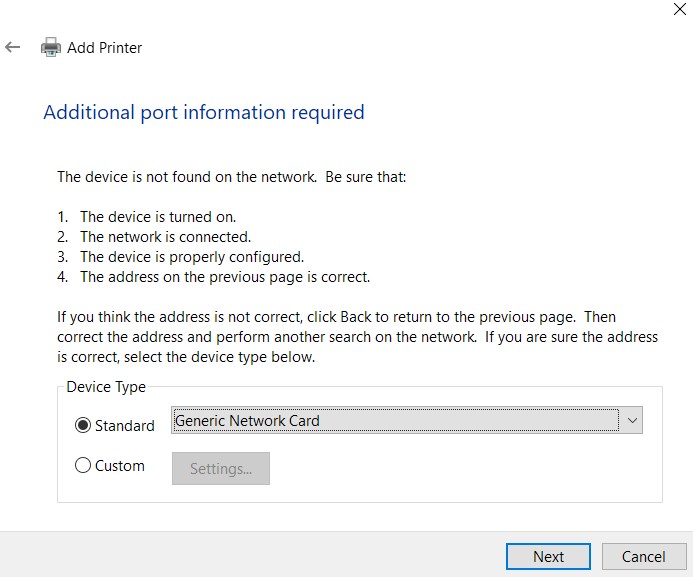
Task: Open the grayed Settings... button
Action: click(221, 468)
